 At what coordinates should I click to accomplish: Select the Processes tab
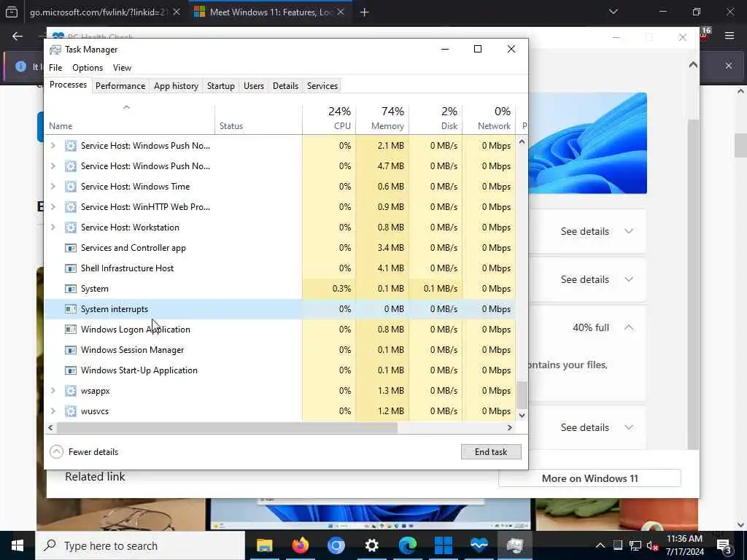tap(68, 85)
